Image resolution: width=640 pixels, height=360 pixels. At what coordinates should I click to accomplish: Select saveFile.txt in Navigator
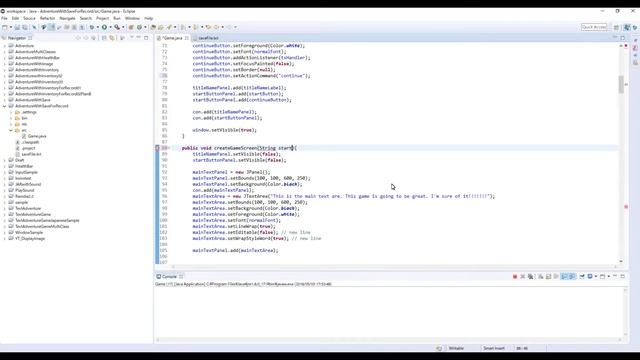point(31,154)
